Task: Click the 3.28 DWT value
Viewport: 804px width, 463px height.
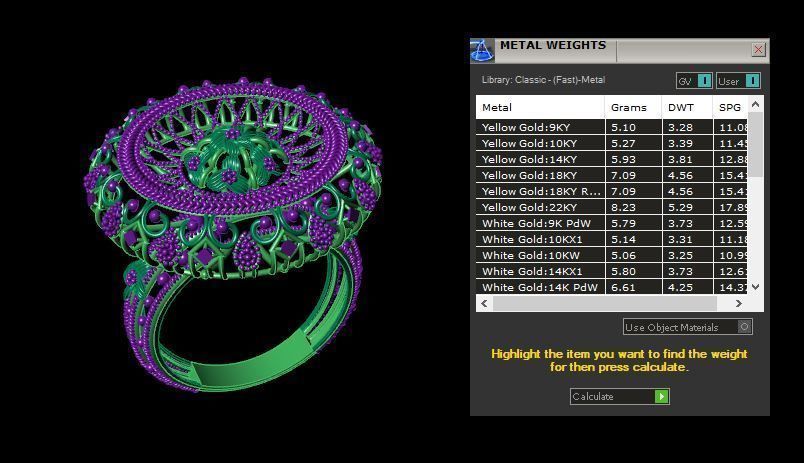Action: 680,127
